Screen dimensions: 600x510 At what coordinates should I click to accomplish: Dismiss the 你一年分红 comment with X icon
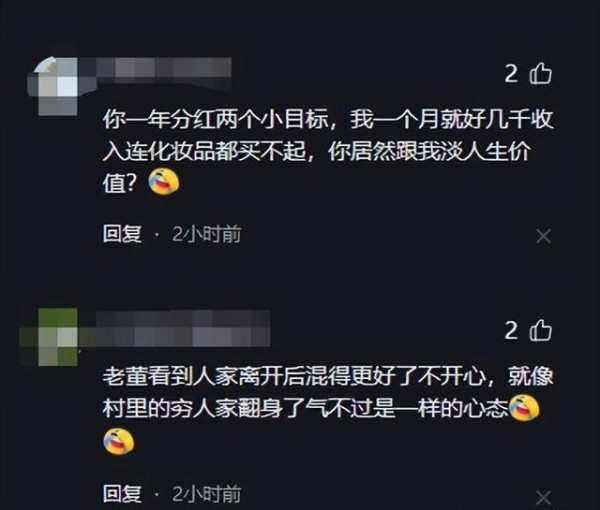[543, 236]
